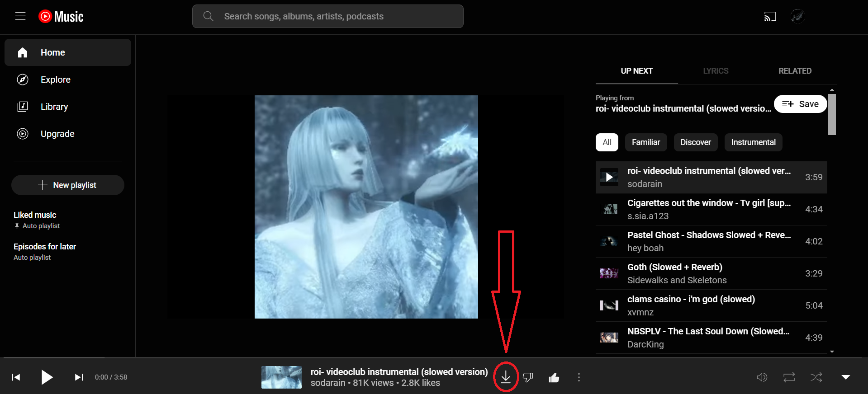This screenshot has height=394, width=868.
Task: Click the YouTube Music logo
Action: pos(61,17)
